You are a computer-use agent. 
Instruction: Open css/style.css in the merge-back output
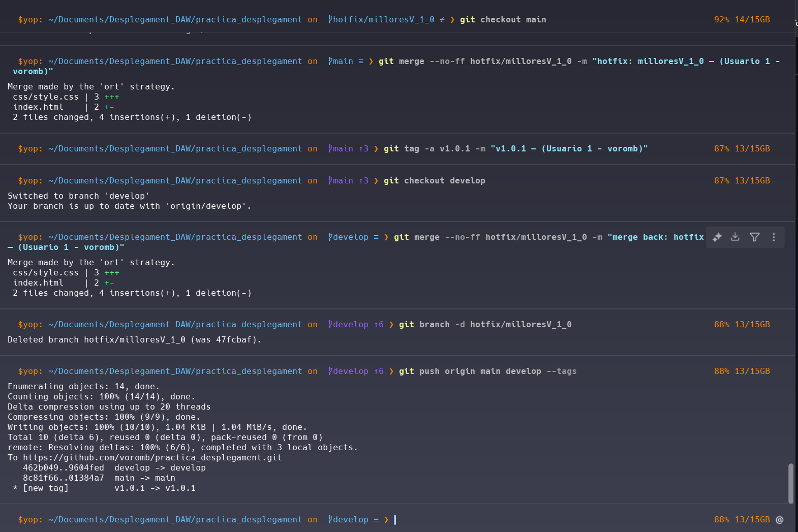click(x=46, y=273)
